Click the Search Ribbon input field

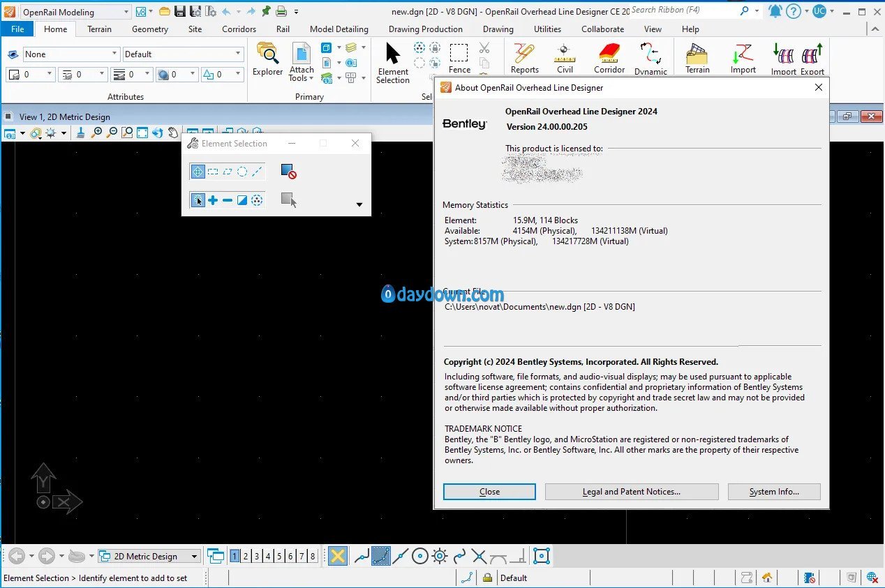pyautogui.click(x=683, y=10)
